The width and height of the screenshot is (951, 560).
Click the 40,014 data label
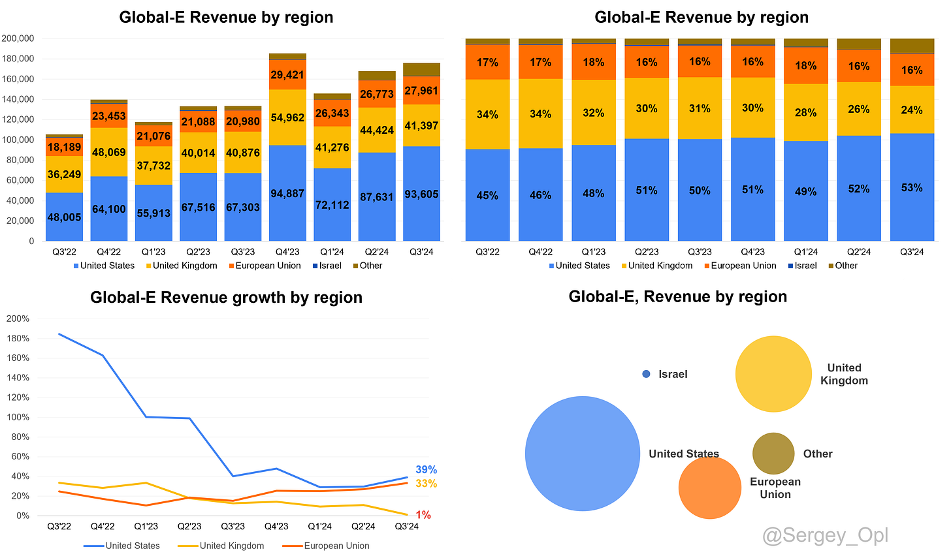click(198, 153)
